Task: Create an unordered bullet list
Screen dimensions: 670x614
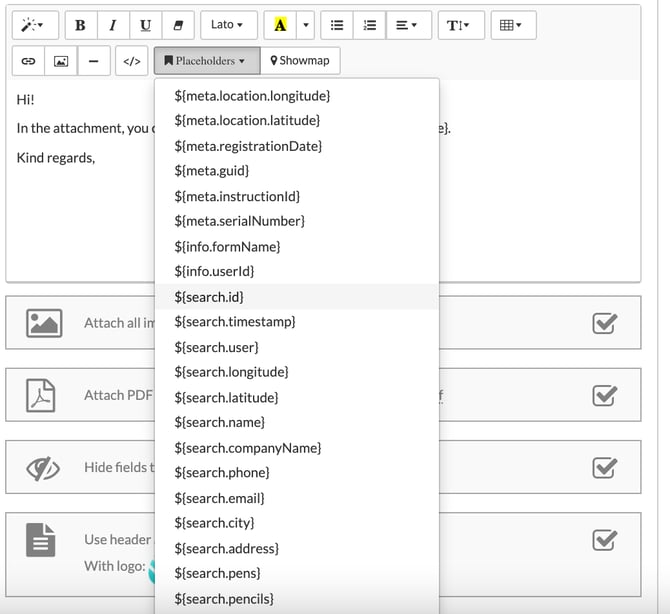Action: pos(337,26)
